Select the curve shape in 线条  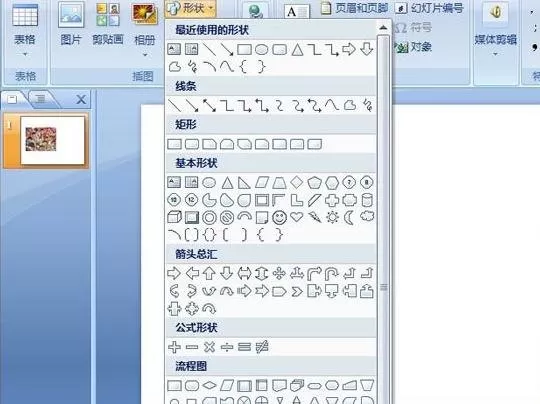tap(332, 105)
